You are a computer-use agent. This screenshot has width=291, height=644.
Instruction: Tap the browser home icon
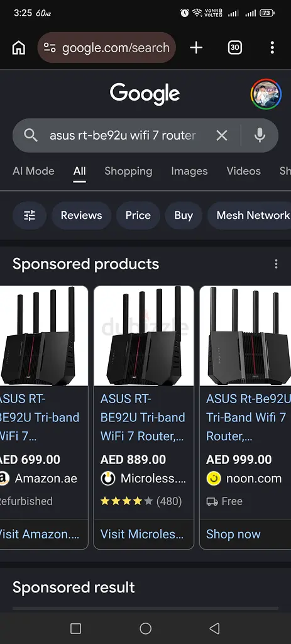[x=18, y=48]
